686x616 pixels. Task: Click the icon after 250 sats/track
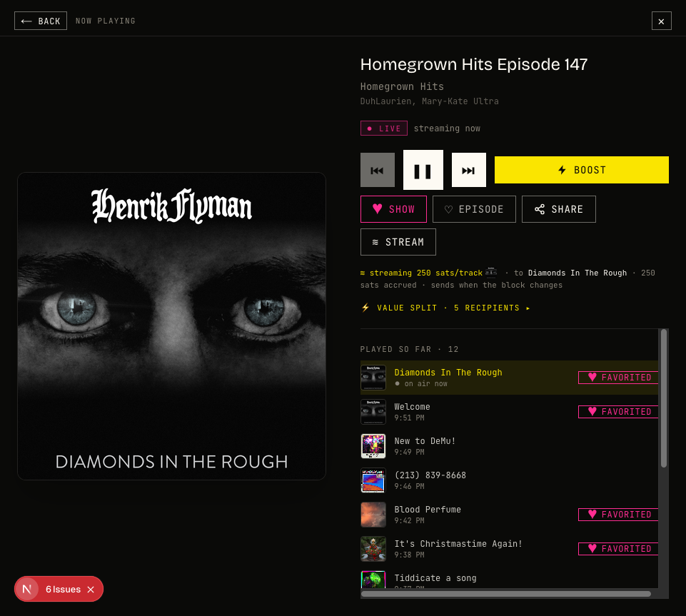[491, 273]
